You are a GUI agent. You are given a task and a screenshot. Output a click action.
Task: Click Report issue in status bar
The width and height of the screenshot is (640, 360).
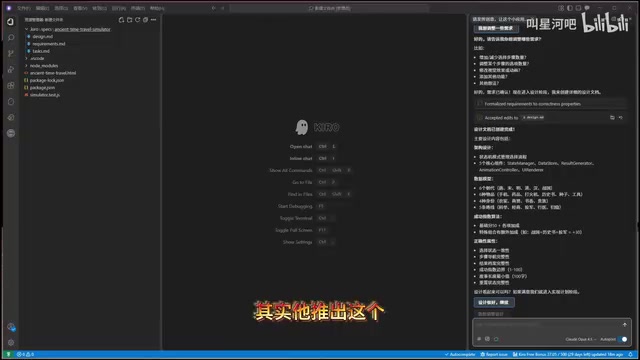click(x=494, y=354)
